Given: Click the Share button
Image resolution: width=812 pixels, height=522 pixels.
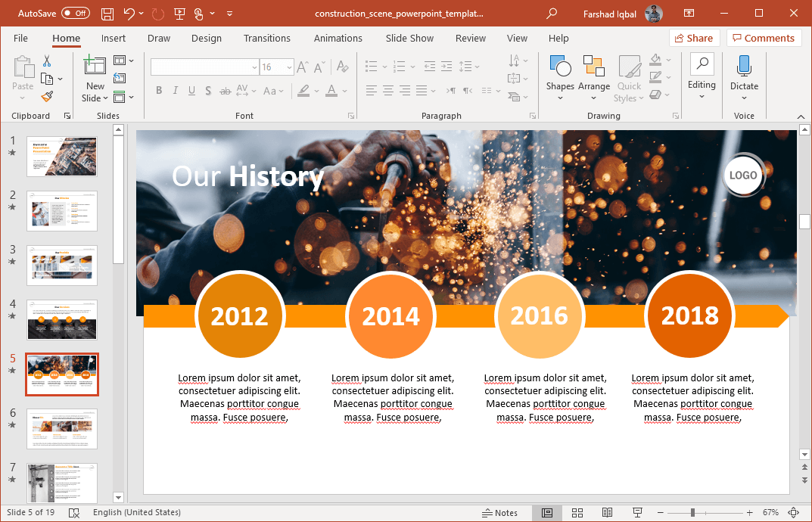Looking at the screenshot, I should [x=693, y=39].
